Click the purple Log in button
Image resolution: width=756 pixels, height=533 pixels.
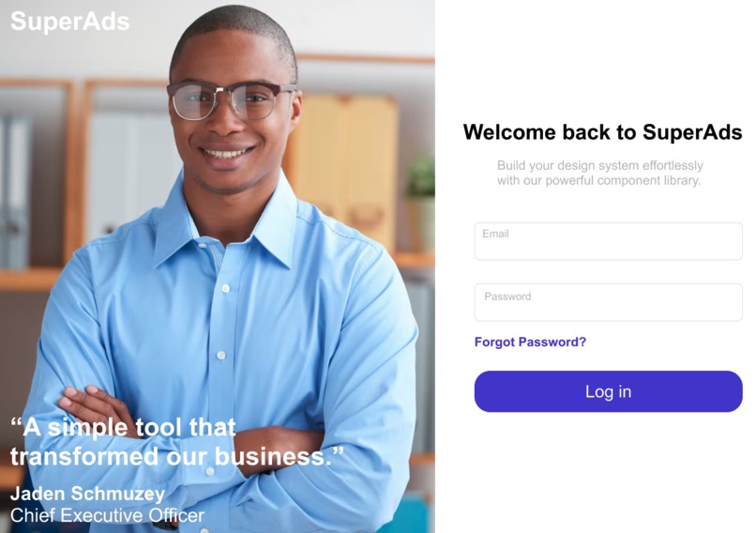pyautogui.click(x=608, y=391)
